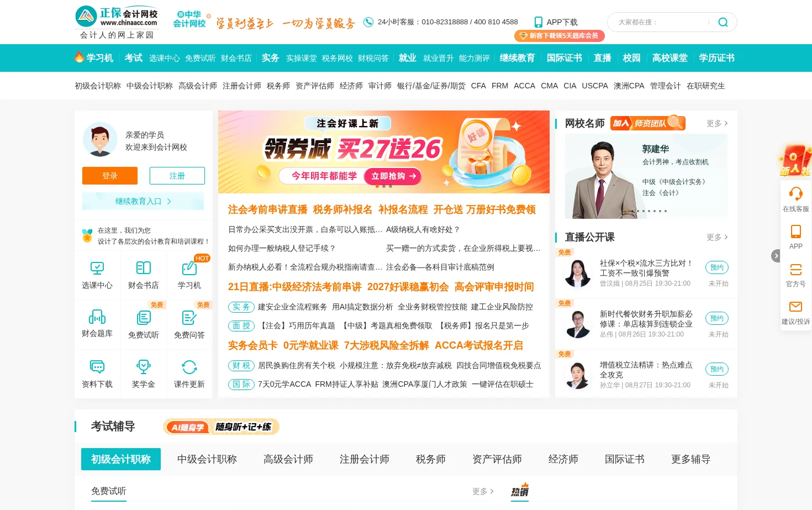Open the 如何办理一般纳税人登记手续？ article

282,248
